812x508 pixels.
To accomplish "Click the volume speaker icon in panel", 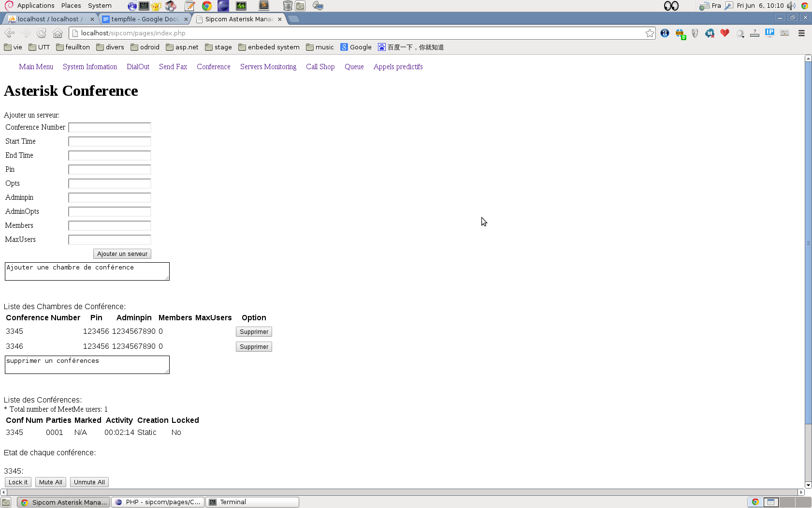I will [x=791, y=6].
